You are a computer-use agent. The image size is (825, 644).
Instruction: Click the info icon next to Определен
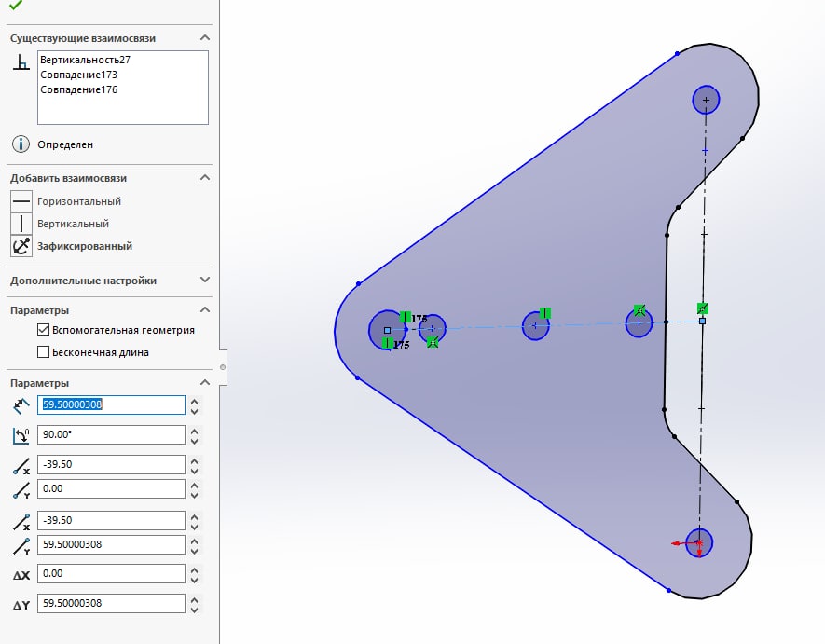pos(21,144)
